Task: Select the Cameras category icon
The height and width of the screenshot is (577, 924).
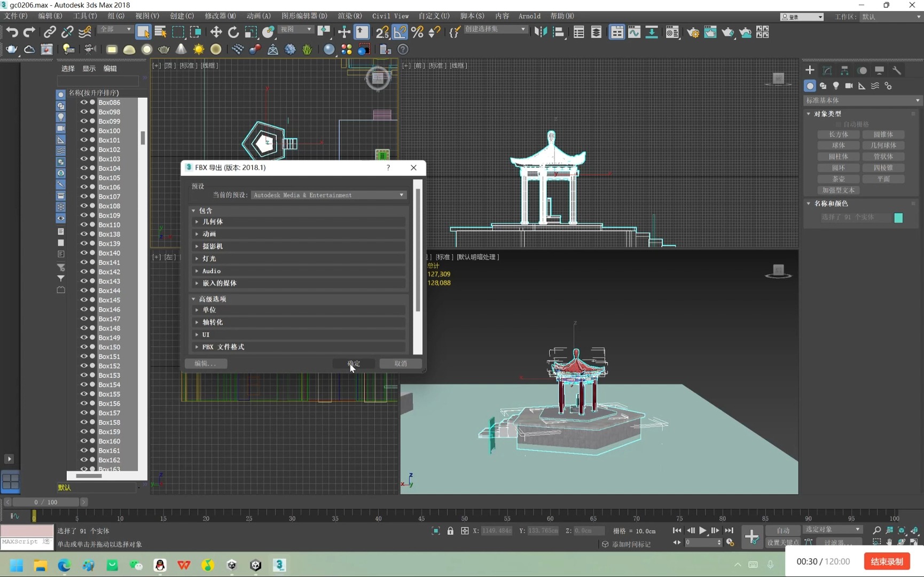Action: pyautogui.click(x=849, y=85)
